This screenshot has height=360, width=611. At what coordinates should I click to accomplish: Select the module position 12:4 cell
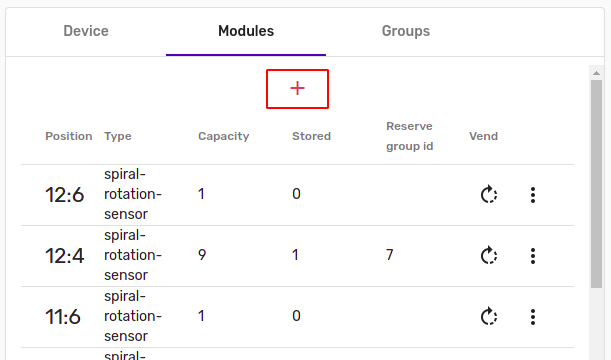[x=64, y=256]
